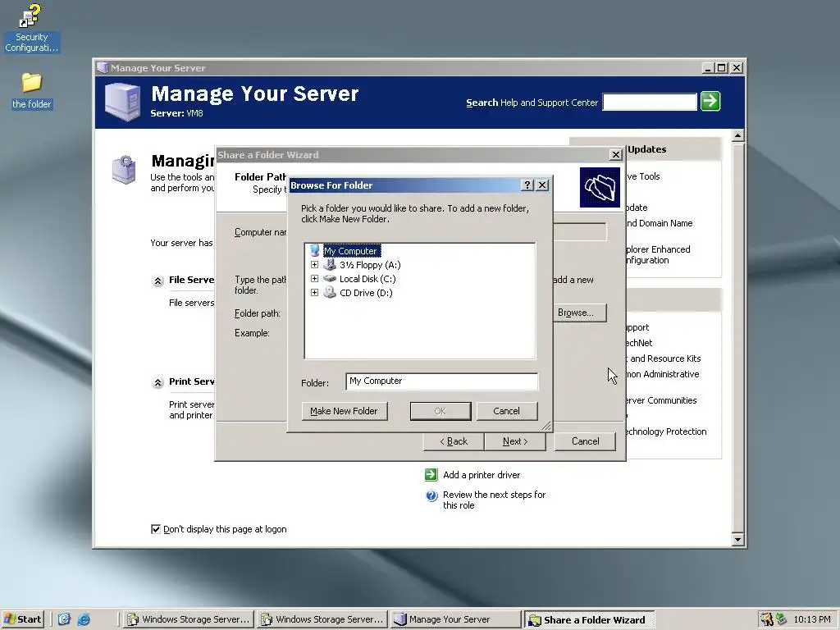Screen dimensions: 840x630
Task: Click the green Search go arrow button
Action: click(x=710, y=101)
